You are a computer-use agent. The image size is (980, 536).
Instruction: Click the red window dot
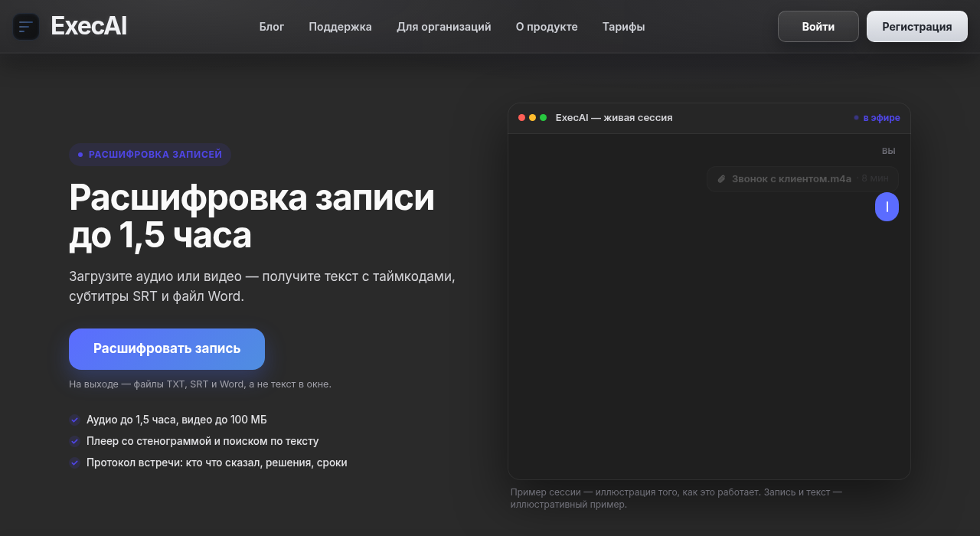click(x=521, y=118)
